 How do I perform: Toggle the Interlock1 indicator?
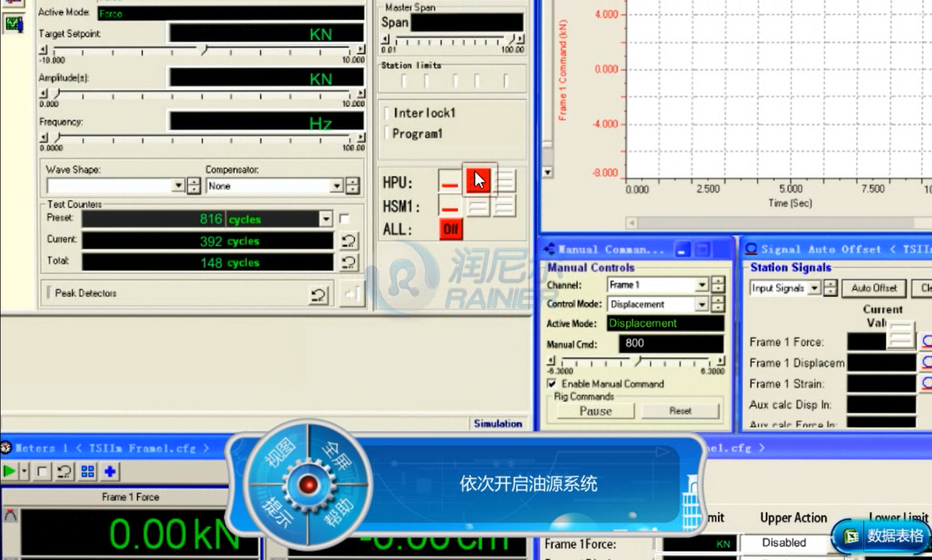click(x=388, y=113)
